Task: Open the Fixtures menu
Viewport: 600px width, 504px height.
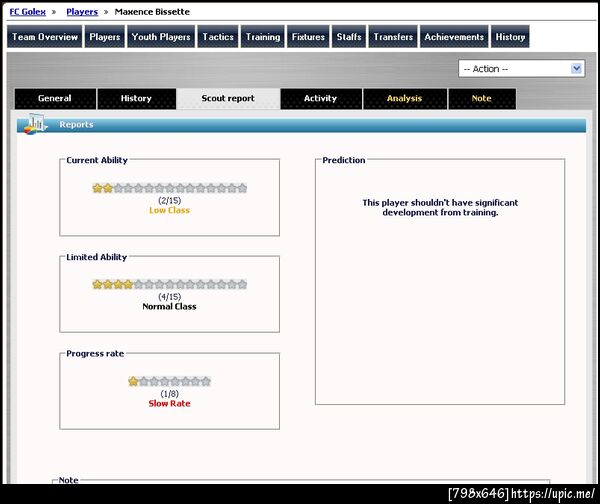Action: 308,37
